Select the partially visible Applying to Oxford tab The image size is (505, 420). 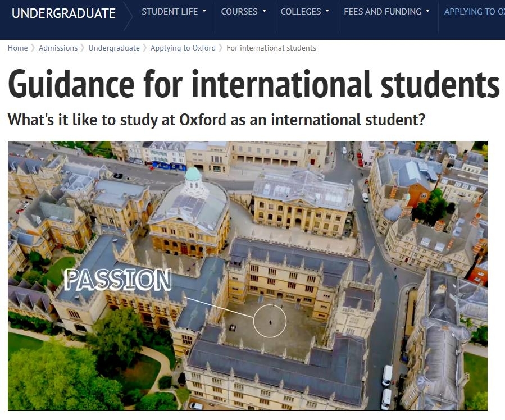(x=474, y=11)
